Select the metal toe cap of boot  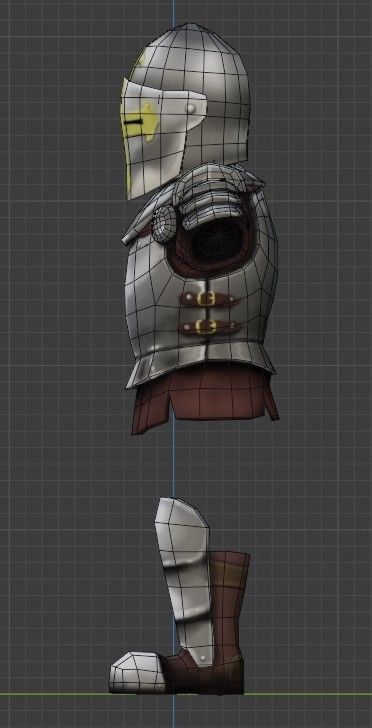click(x=137, y=672)
